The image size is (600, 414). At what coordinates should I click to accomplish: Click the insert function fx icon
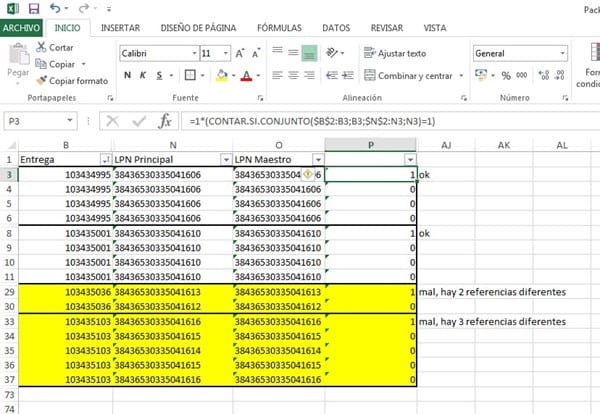coord(165,120)
